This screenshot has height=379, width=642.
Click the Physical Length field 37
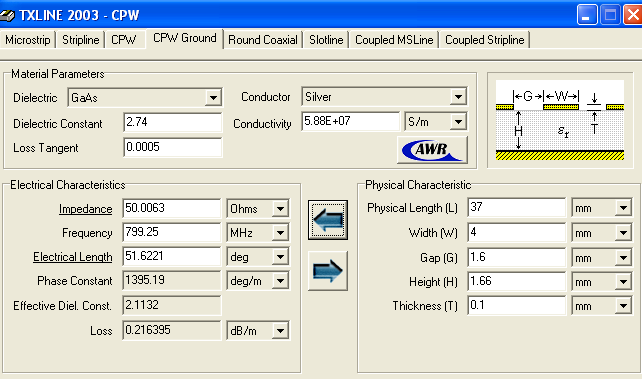pos(517,208)
